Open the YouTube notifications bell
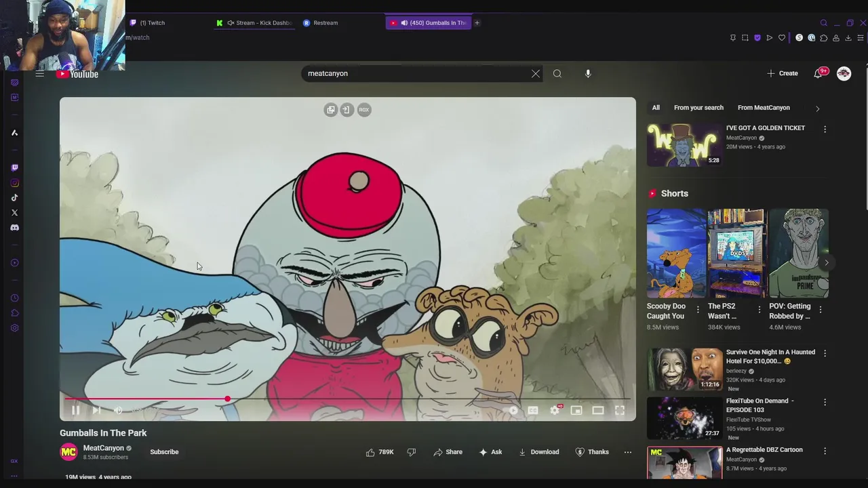This screenshot has height=488, width=868. point(818,73)
